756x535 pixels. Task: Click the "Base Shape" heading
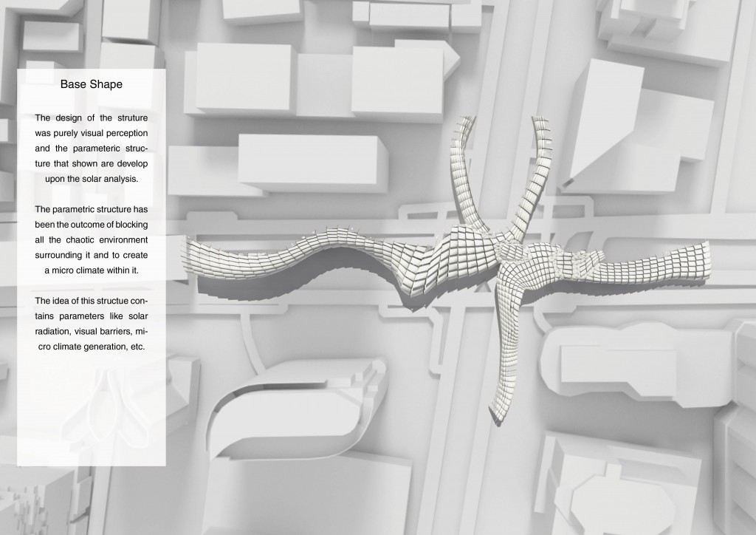tap(91, 84)
